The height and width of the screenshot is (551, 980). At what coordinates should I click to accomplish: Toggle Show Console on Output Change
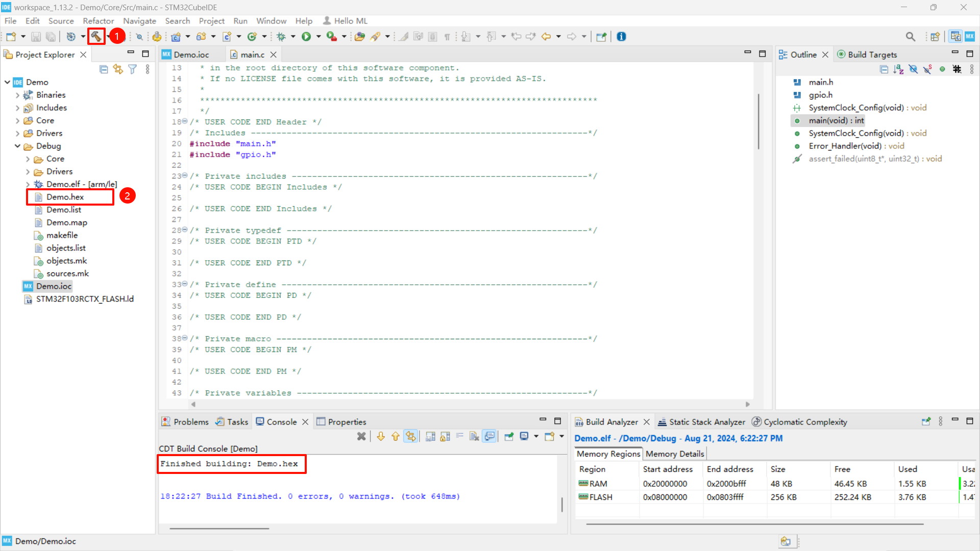click(489, 436)
